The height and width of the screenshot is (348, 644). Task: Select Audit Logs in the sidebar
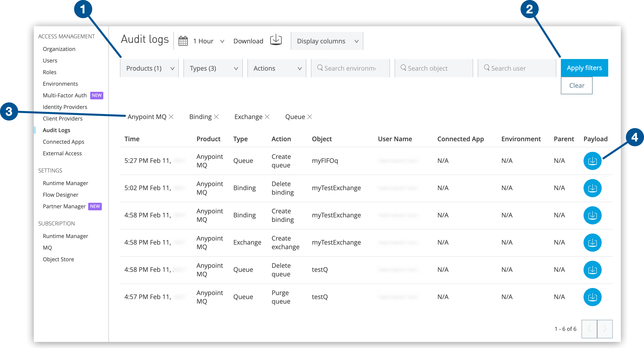pos(56,130)
